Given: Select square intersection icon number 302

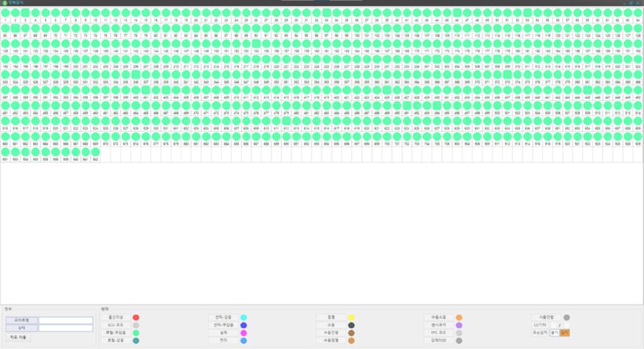Looking at the screenshot, I should 437,59.
